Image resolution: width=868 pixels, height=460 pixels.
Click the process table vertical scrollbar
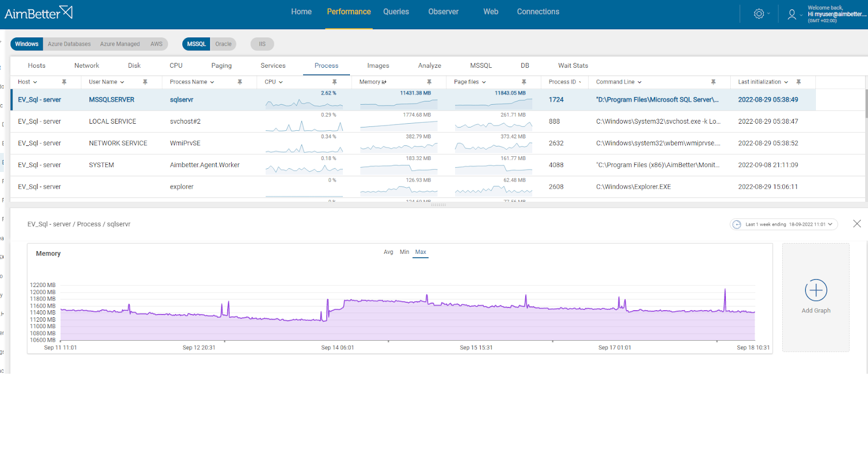pyautogui.click(x=866, y=103)
